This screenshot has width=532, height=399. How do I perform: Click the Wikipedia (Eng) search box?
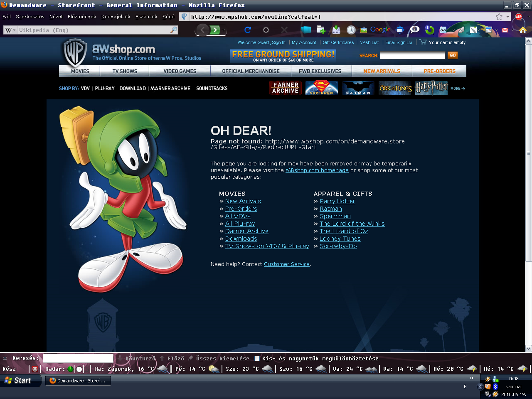point(94,30)
